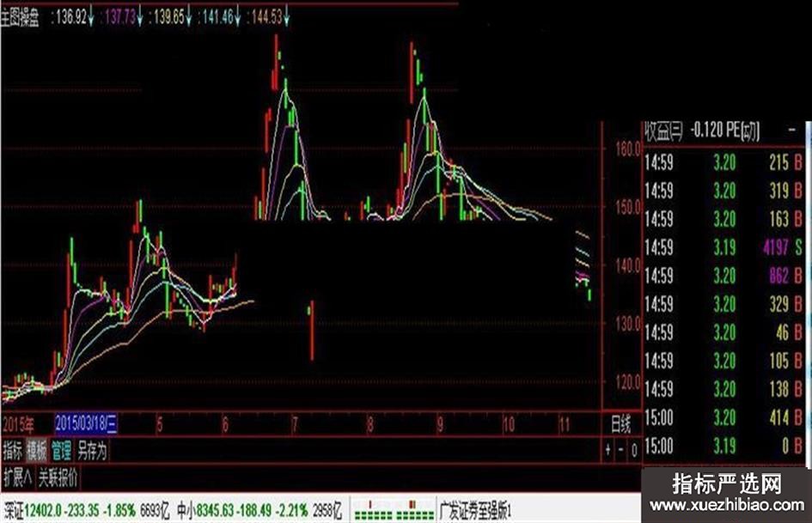Image resolution: width=812 pixels, height=523 pixels.
Task: Click the 深证 index 12402.0 status entry
Action: tap(87, 511)
